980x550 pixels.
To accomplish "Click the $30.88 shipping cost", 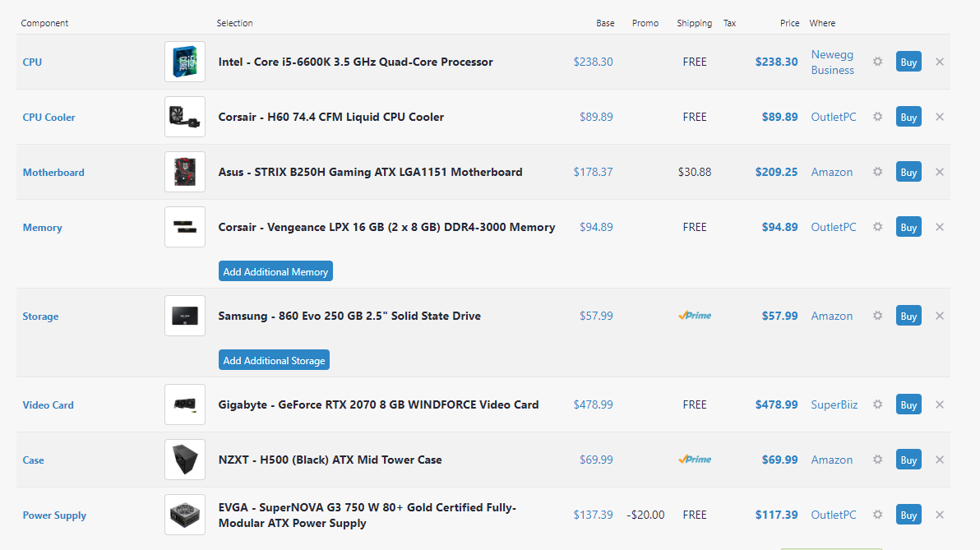I will point(695,172).
